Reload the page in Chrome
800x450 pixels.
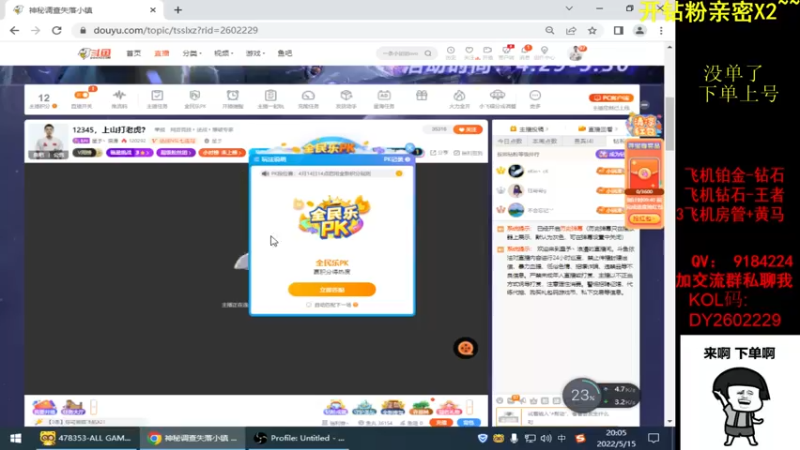pyautogui.click(x=57, y=31)
